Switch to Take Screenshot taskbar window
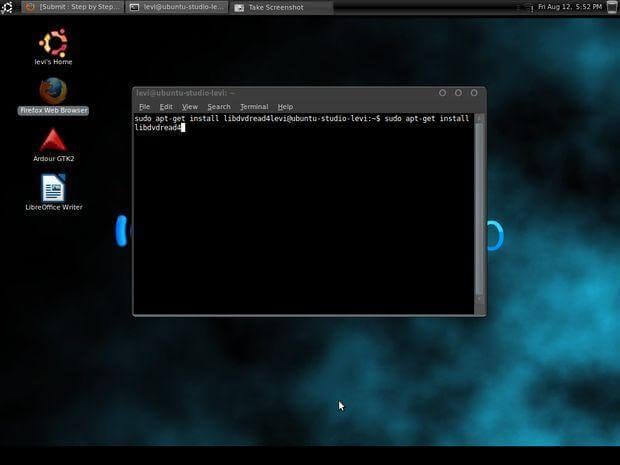The height and width of the screenshot is (465, 620). click(282, 7)
